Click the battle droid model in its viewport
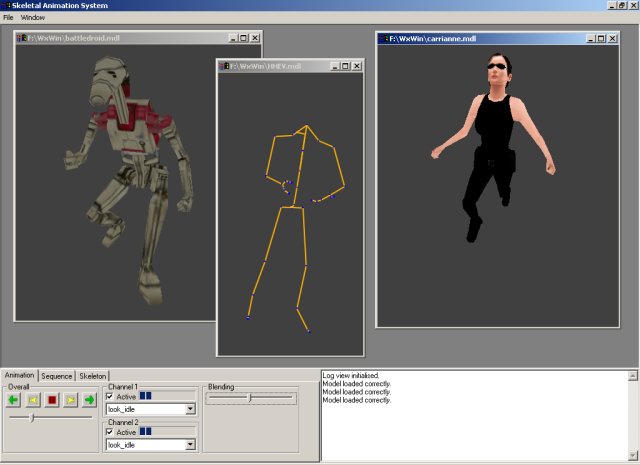This screenshot has width=640, height=465. tap(130, 180)
